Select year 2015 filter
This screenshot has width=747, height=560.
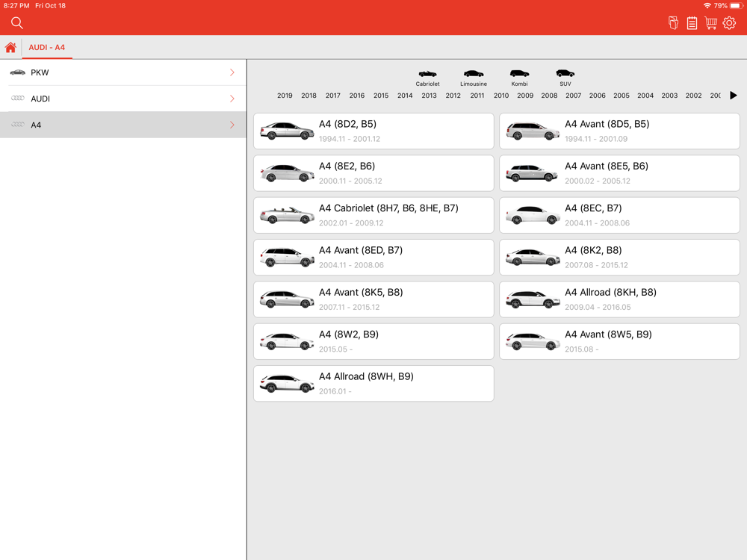pos(381,96)
